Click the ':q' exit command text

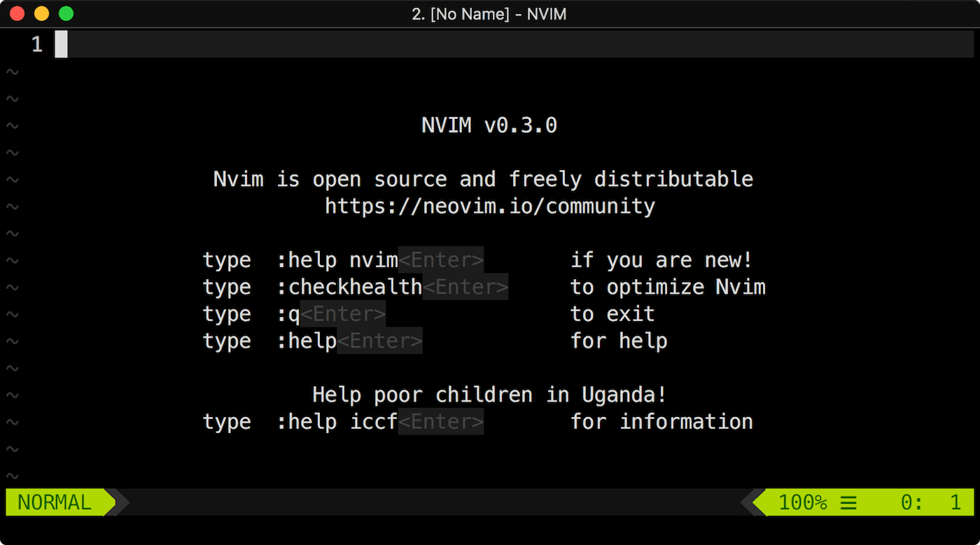tap(290, 313)
